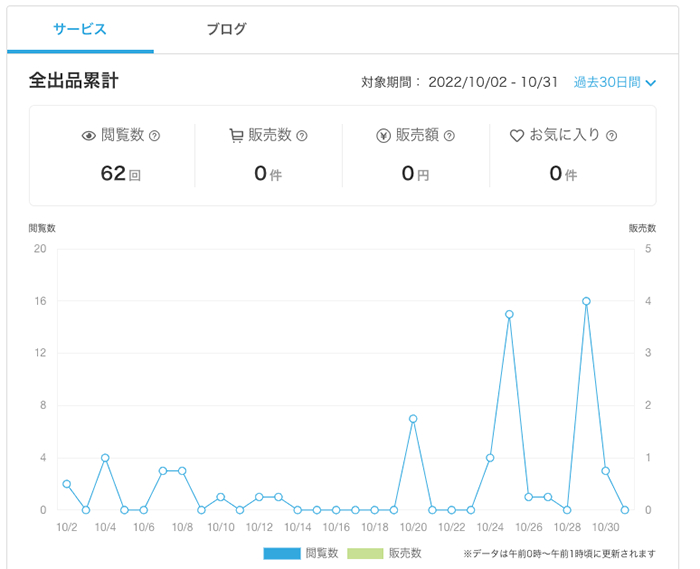Click the 62回 view count value
Screen dimensions: 700x569
[120, 173]
